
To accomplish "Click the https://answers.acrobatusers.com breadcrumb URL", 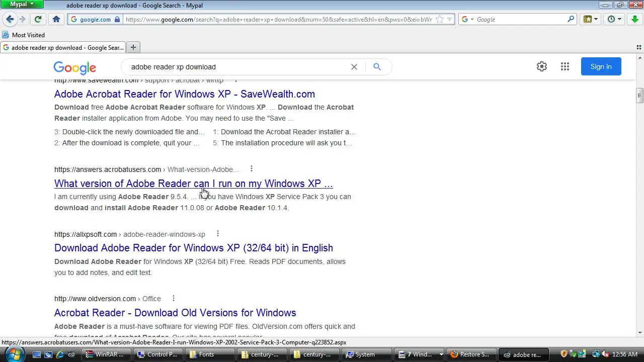I will [x=108, y=169].
